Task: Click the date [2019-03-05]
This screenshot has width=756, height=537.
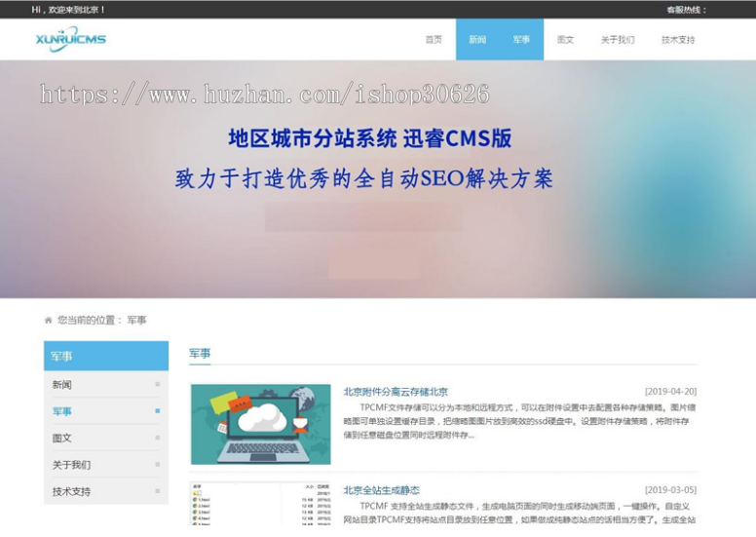Action: pos(670,489)
